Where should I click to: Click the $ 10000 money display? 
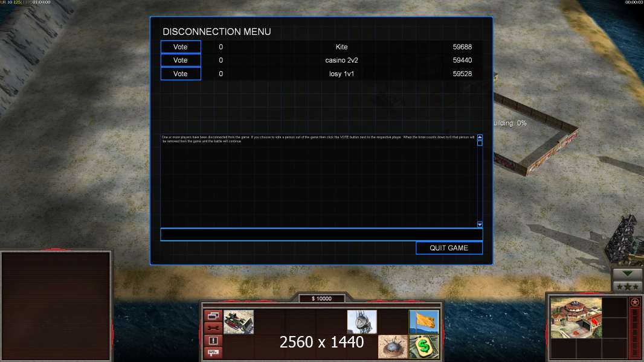pyautogui.click(x=321, y=299)
